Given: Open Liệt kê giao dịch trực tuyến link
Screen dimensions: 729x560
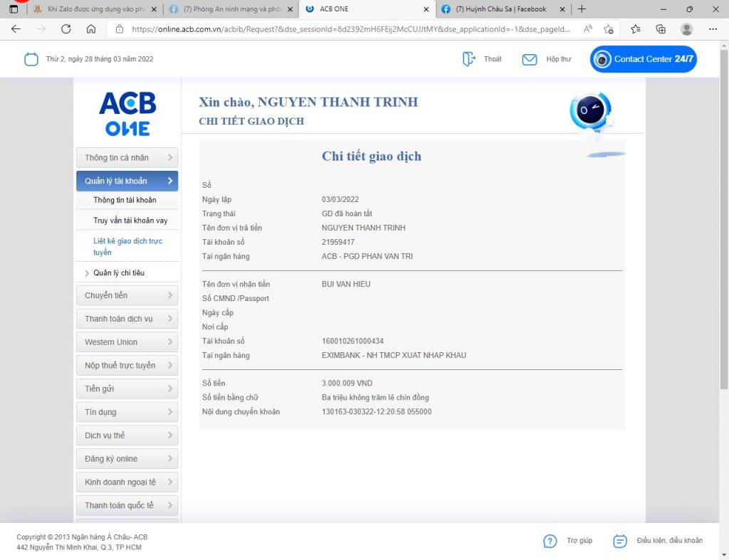Looking at the screenshot, I should tap(127, 246).
